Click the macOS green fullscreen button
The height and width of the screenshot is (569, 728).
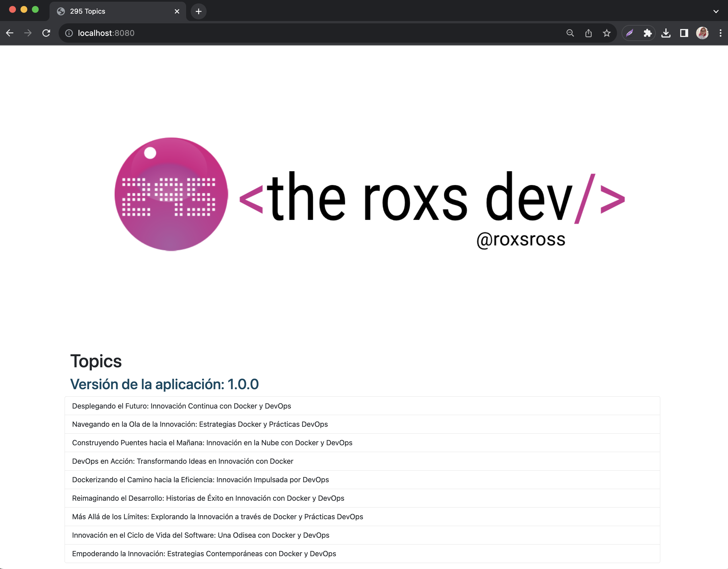[35, 9]
